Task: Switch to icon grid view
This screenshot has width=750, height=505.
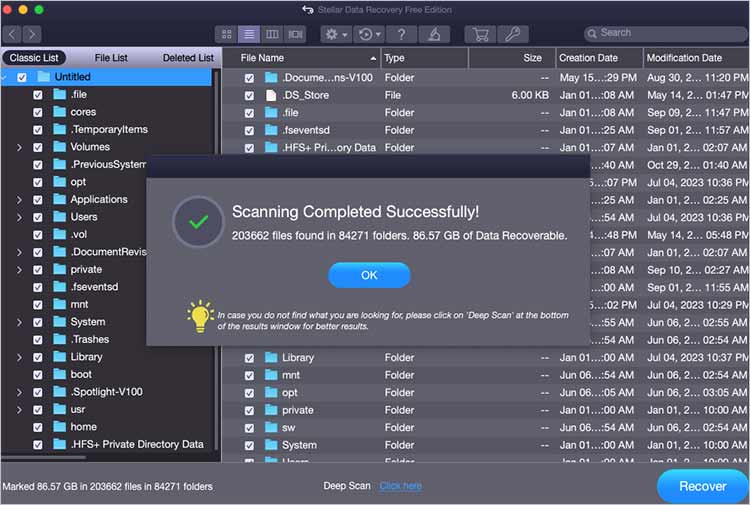Action: (x=226, y=34)
